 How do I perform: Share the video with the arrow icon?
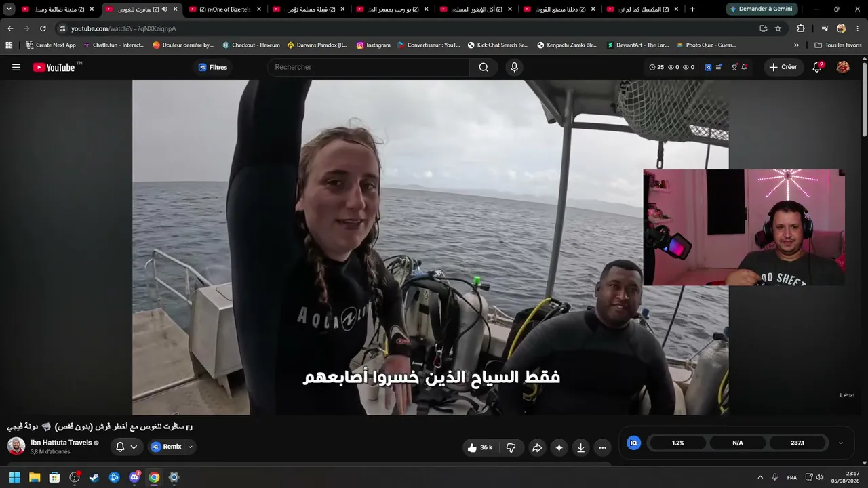pos(537,447)
